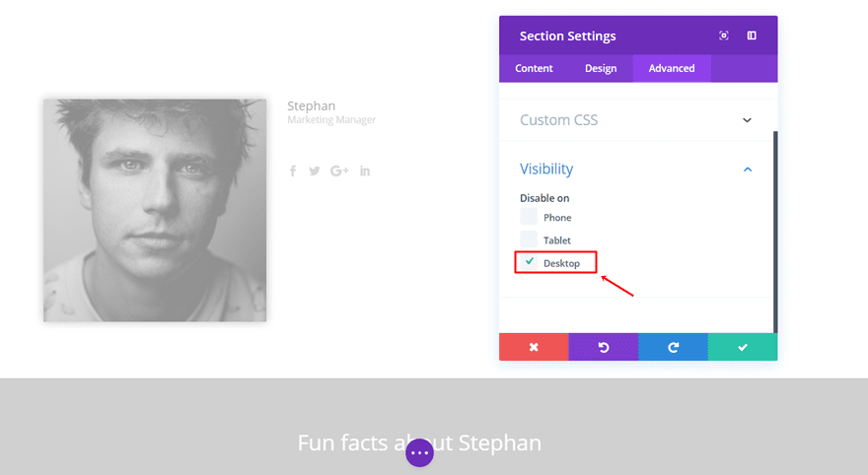Switch to the Design tab
868x475 pixels.
pos(601,68)
